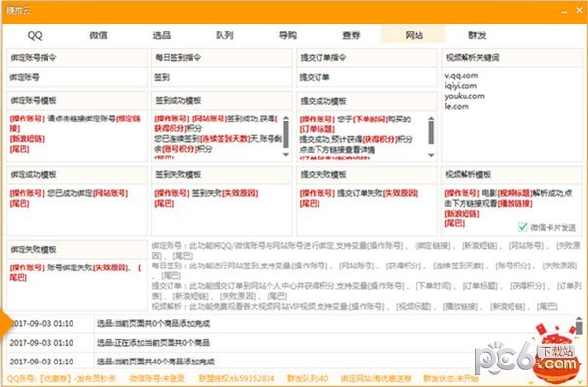Click the 绑定网站 status bar entry

click(x=375, y=379)
